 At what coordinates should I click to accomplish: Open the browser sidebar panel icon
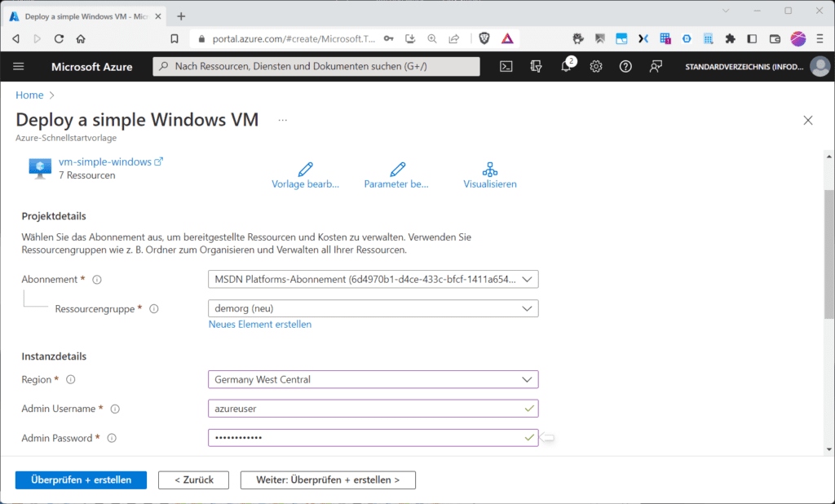pos(752,38)
